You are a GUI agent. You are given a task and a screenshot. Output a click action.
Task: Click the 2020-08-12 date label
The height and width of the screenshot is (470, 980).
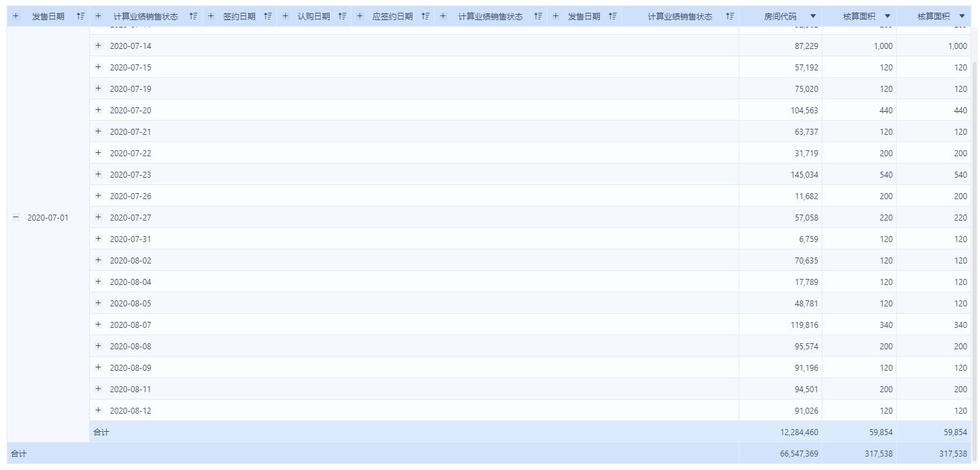tap(131, 411)
